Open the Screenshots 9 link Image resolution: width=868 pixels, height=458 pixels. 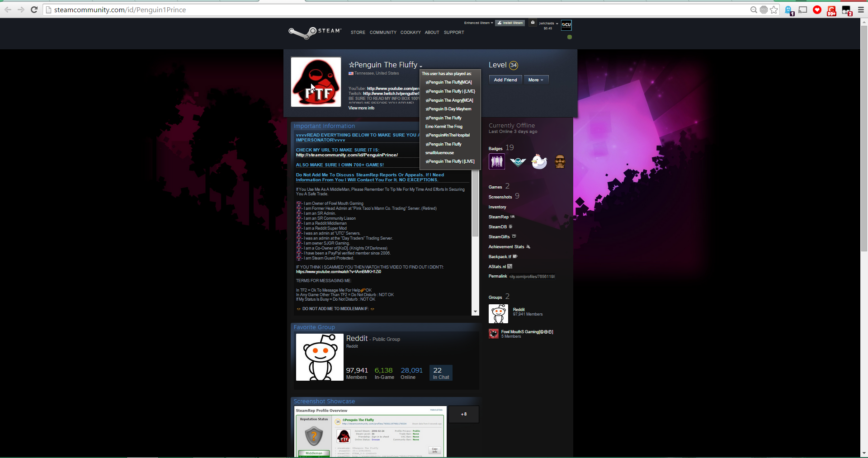coord(504,196)
